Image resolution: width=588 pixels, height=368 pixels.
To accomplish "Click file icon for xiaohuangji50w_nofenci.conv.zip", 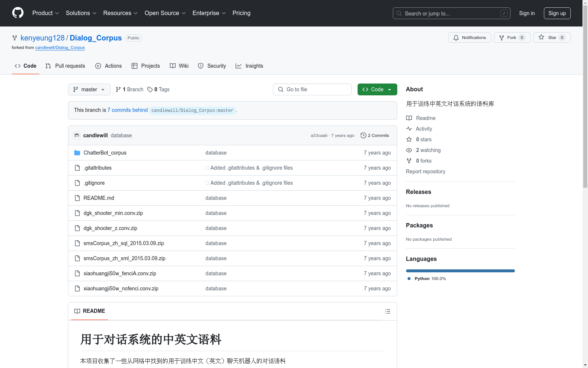I will pos(77,289).
